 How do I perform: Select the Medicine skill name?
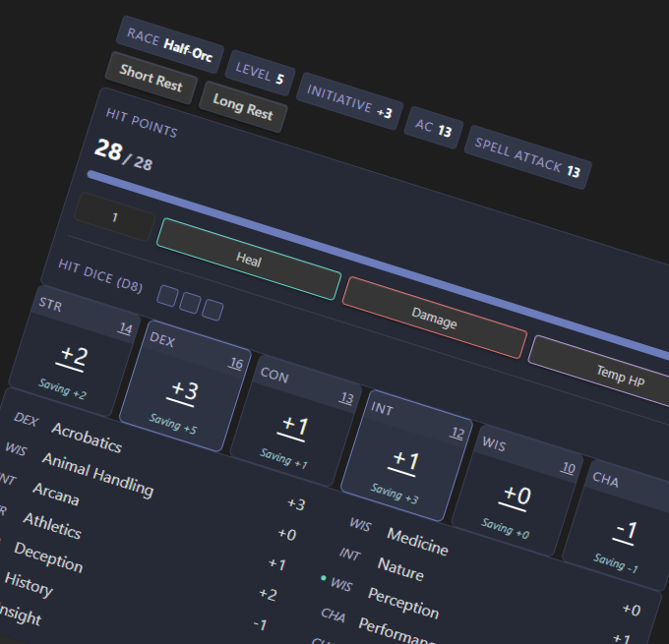tap(417, 542)
